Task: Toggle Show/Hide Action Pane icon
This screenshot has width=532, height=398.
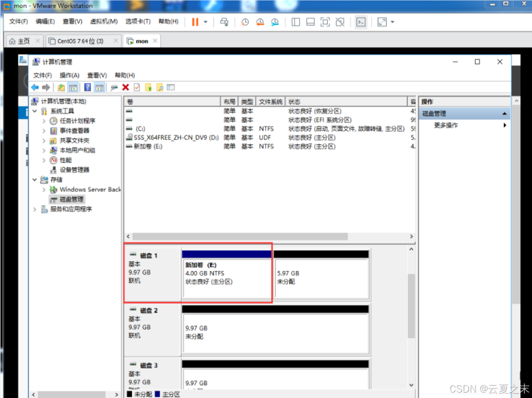Action: tap(100, 88)
